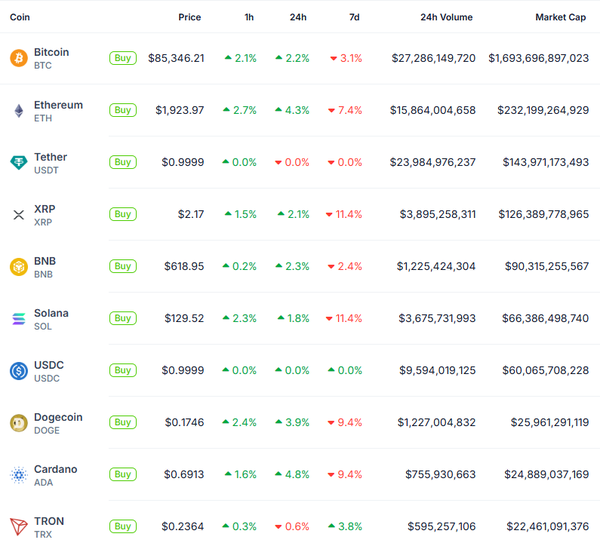Sort by the 7d change column header
The width and height of the screenshot is (600, 549).
click(354, 17)
